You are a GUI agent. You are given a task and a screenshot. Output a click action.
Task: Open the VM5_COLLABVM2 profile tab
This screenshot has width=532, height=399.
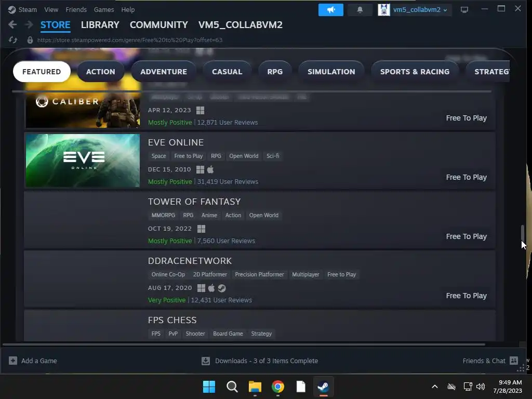(x=240, y=25)
